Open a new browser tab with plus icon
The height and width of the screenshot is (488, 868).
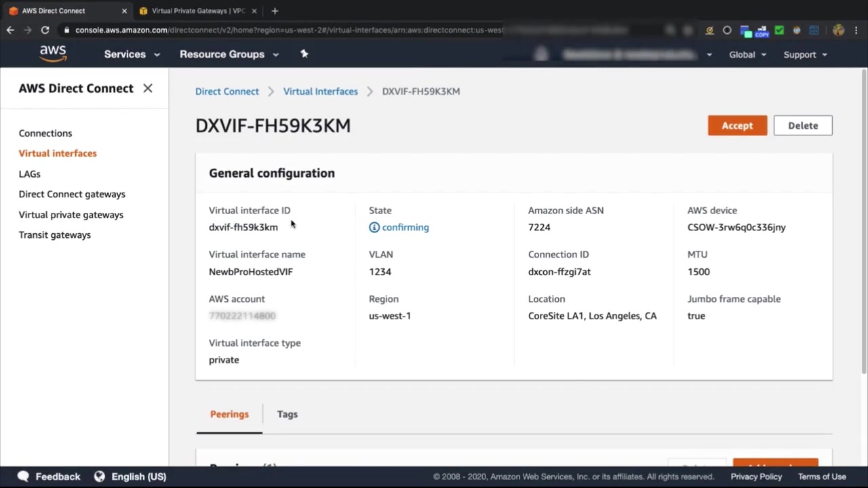click(x=275, y=11)
